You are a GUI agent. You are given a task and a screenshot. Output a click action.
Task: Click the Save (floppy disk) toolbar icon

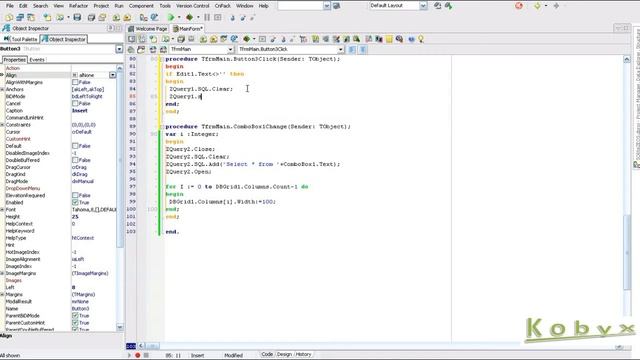[77, 17]
